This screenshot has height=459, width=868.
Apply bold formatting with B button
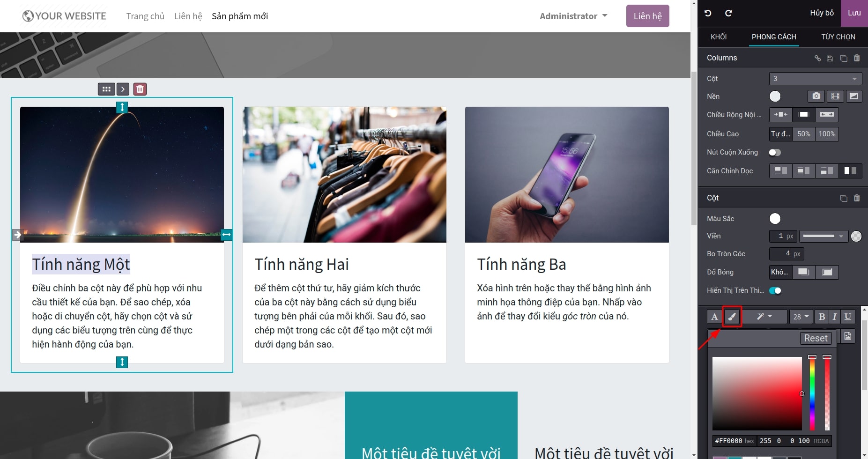tap(822, 317)
